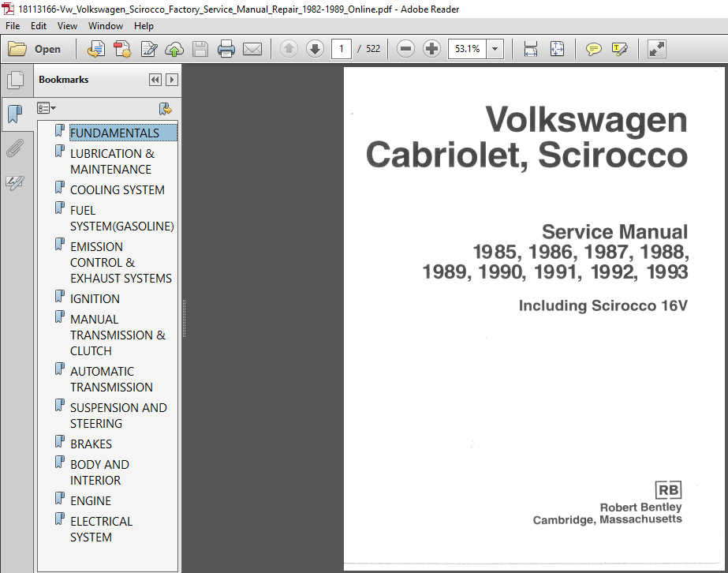Click 'Including Scirocco 16V' text

(x=603, y=305)
